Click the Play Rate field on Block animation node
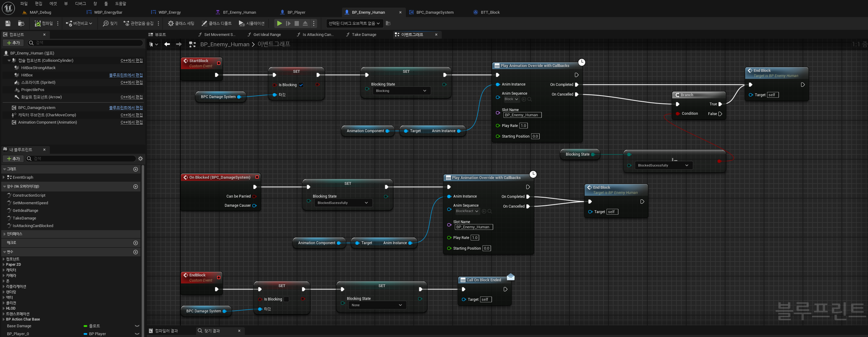The width and height of the screenshot is (868, 337). [x=523, y=125]
